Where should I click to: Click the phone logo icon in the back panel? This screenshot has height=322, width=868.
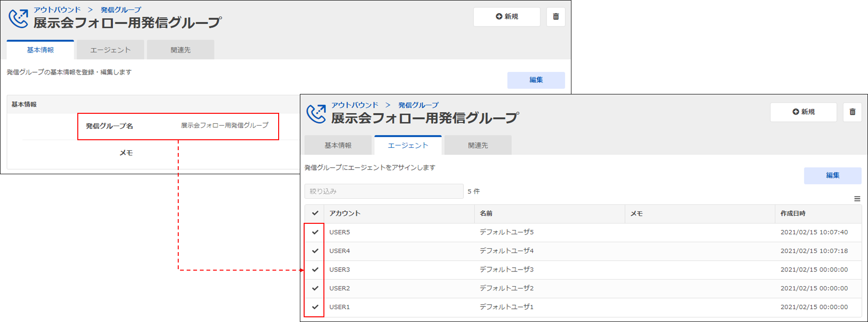tap(18, 18)
